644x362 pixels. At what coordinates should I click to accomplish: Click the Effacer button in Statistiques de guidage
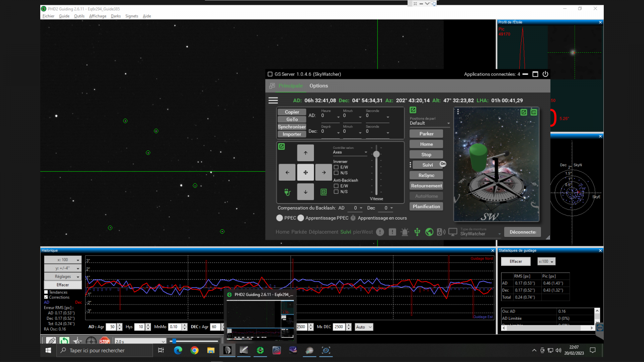click(516, 261)
